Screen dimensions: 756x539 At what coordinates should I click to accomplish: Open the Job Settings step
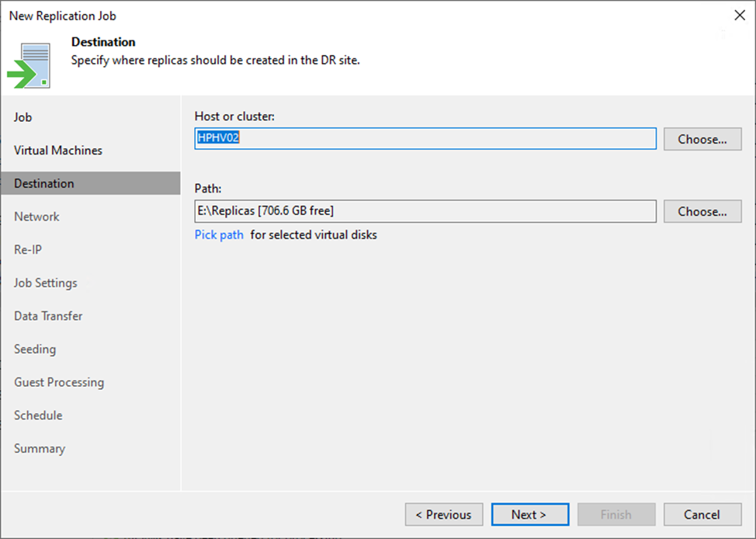coord(46,283)
